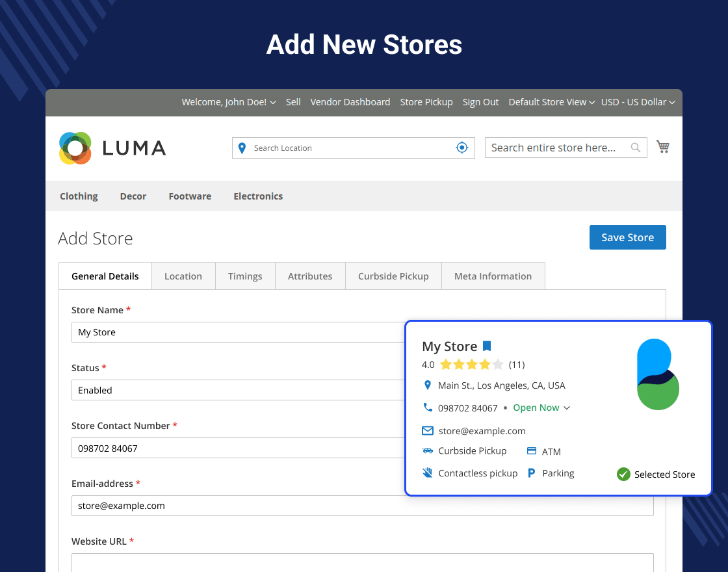Open the Electronics category menu
Screen dimensions: 728x572
[x=258, y=196]
